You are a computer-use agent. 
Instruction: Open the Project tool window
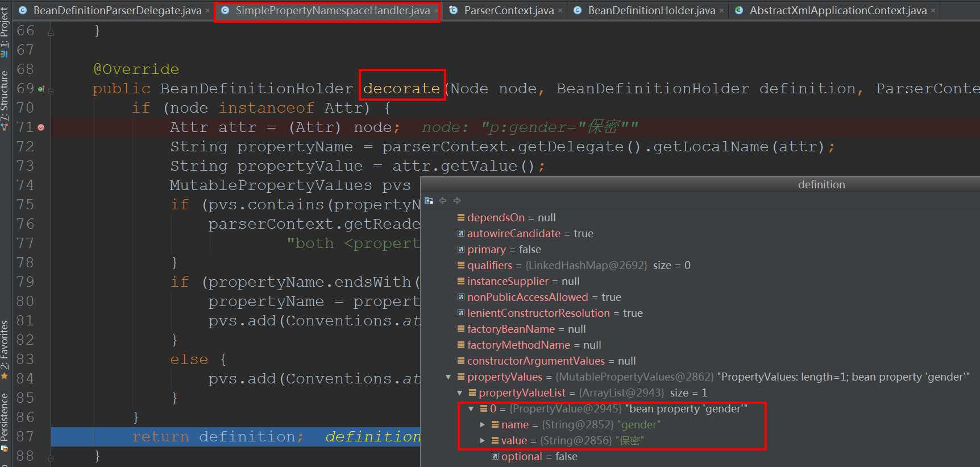5,32
